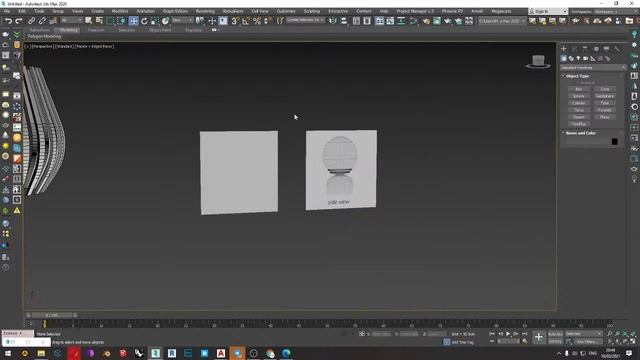Open the Windows Start menu
This screenshot has height=360, width=640.
pos(8,353)
